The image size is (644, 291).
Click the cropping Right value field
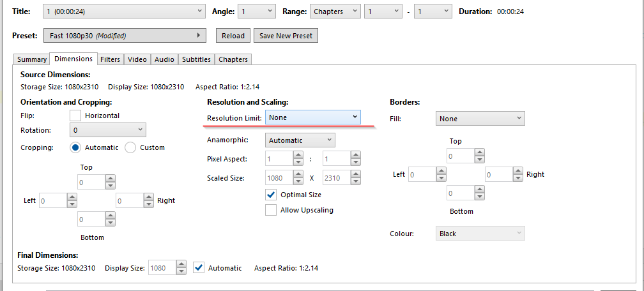click(x=129, y=200)
